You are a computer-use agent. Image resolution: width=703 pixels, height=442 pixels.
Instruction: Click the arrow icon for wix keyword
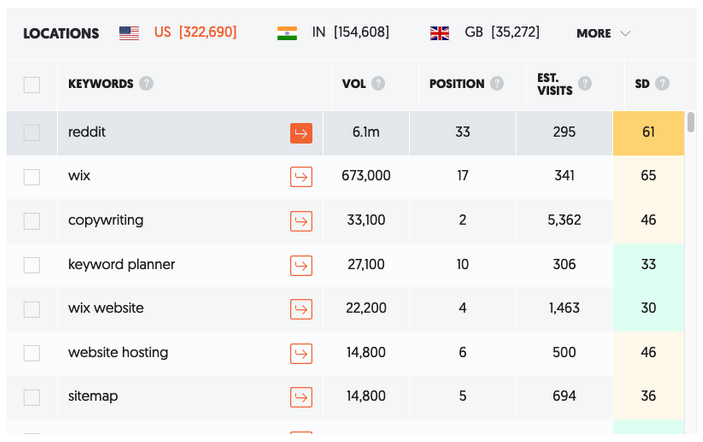(x=301, y=177)
